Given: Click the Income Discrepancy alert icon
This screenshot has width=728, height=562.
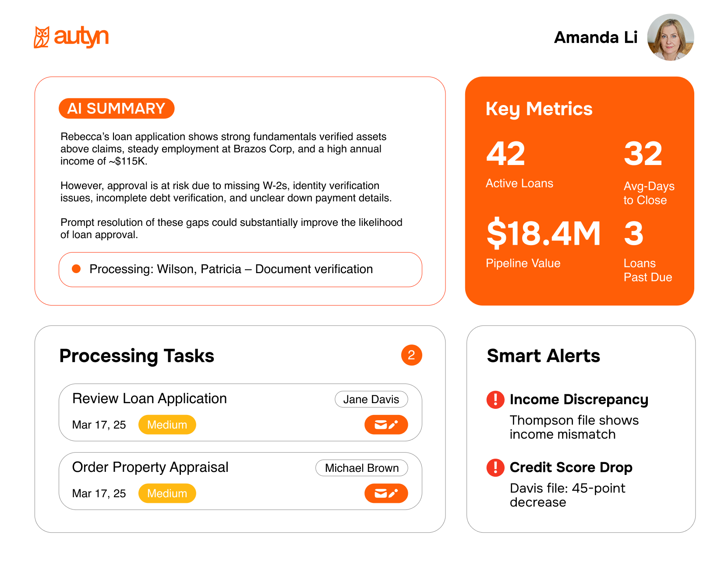Looking at the screenshot, I should [495, 400].
